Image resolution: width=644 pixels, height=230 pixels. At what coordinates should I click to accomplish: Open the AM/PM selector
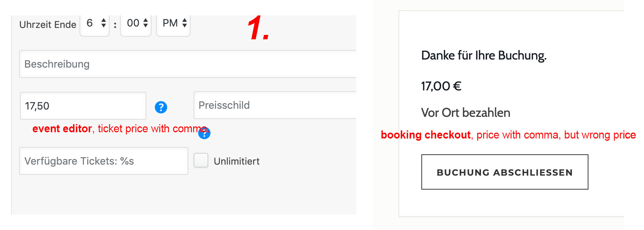click(173, 24)
